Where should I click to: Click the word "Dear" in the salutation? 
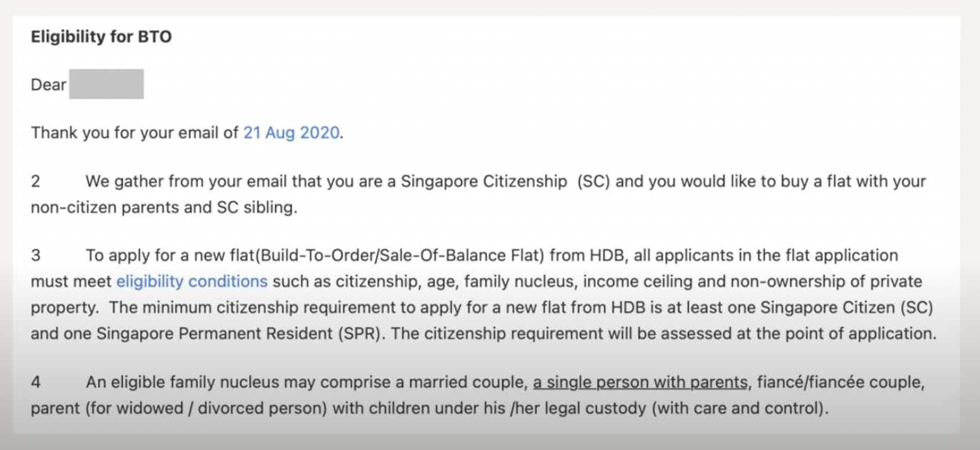coord(49,85)
